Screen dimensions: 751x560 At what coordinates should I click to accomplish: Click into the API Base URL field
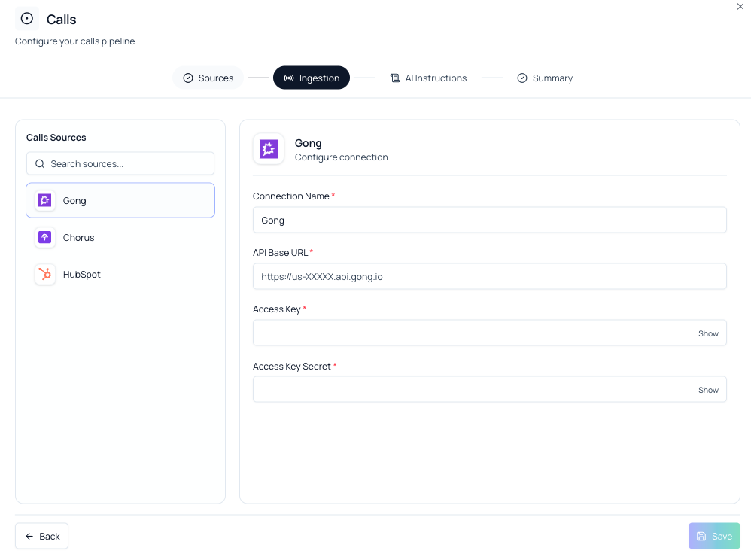[x=489, y=276]
